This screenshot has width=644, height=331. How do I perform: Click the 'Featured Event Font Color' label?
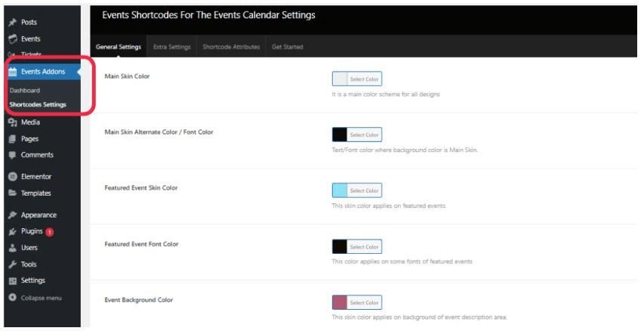coord(141,244)
